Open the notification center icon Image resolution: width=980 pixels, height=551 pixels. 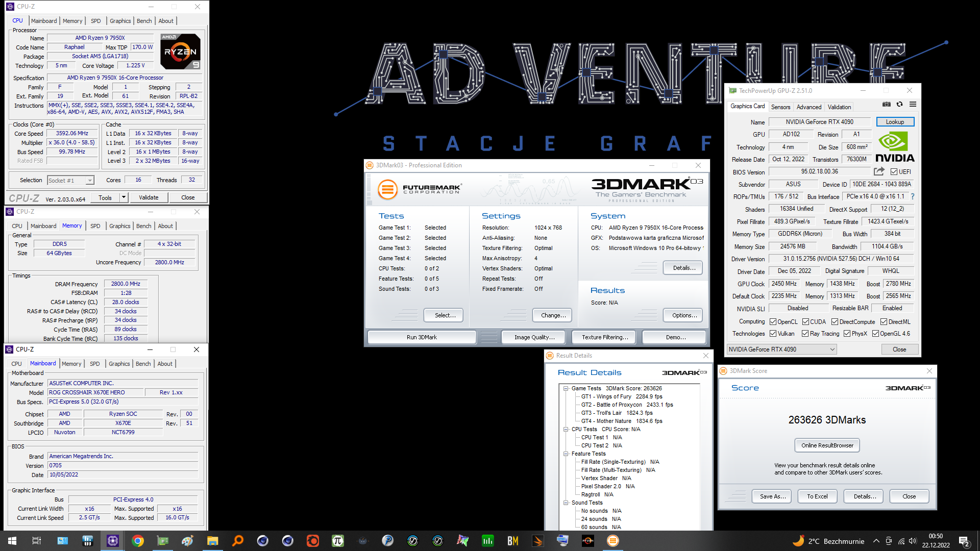click(964, 541)
